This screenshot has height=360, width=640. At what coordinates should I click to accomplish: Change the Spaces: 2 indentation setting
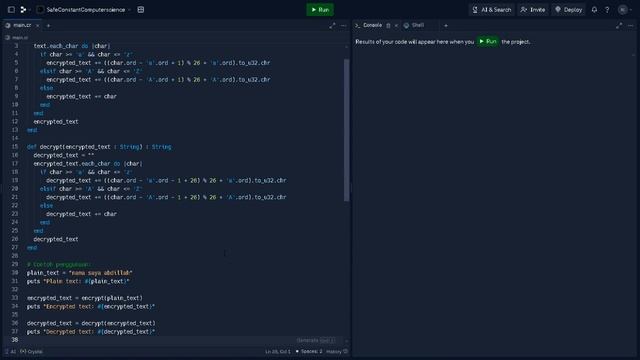tap(309, 351)
